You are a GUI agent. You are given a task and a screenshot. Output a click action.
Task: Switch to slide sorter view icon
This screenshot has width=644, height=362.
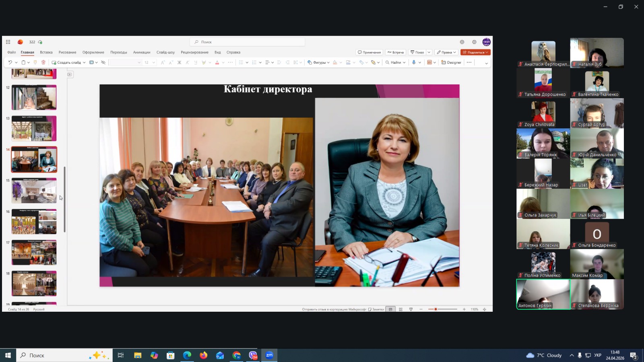click(x=400, y=309)
